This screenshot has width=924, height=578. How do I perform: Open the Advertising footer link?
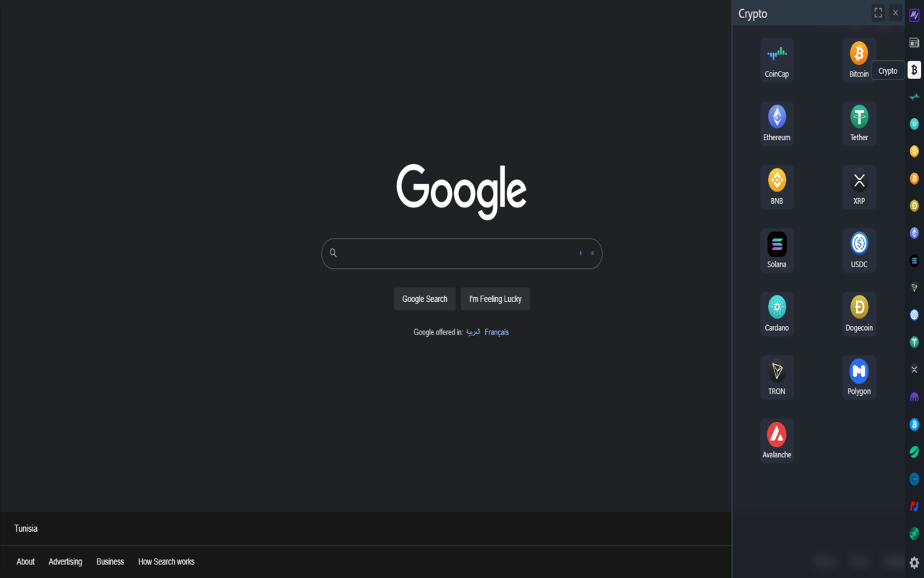[65, 561]
